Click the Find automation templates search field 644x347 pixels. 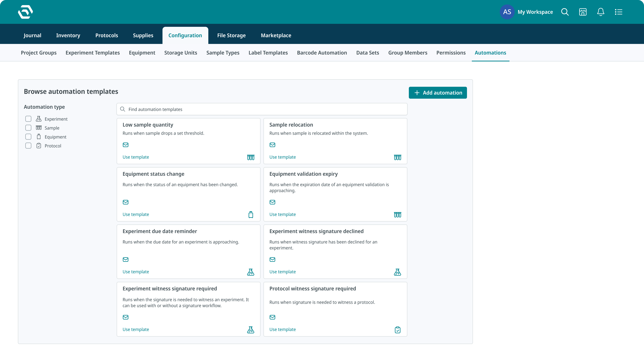point(262,109)
